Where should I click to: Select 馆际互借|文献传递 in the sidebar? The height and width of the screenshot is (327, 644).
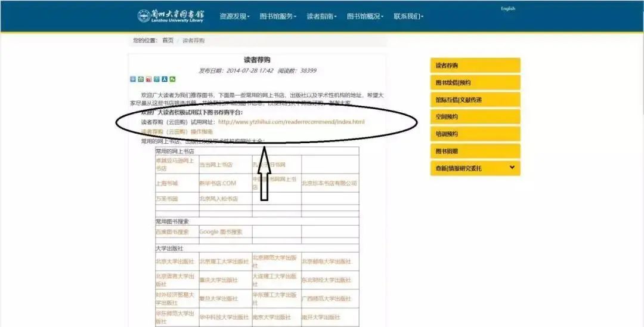click(x=475, y=100)
